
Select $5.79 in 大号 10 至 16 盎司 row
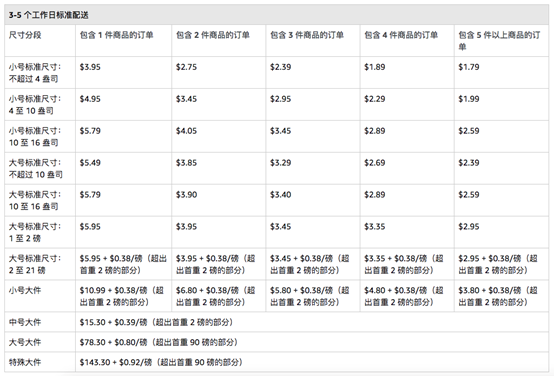point(90,195)
